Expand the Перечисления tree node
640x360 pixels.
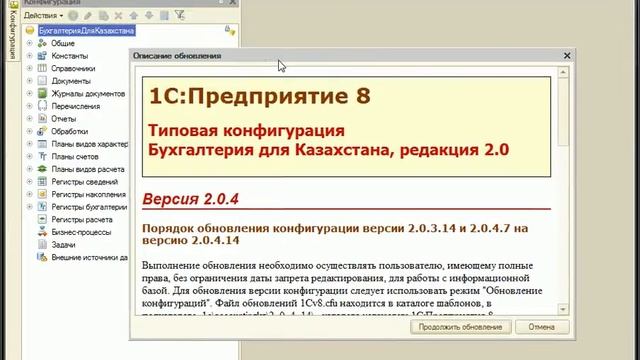(29, 106)
